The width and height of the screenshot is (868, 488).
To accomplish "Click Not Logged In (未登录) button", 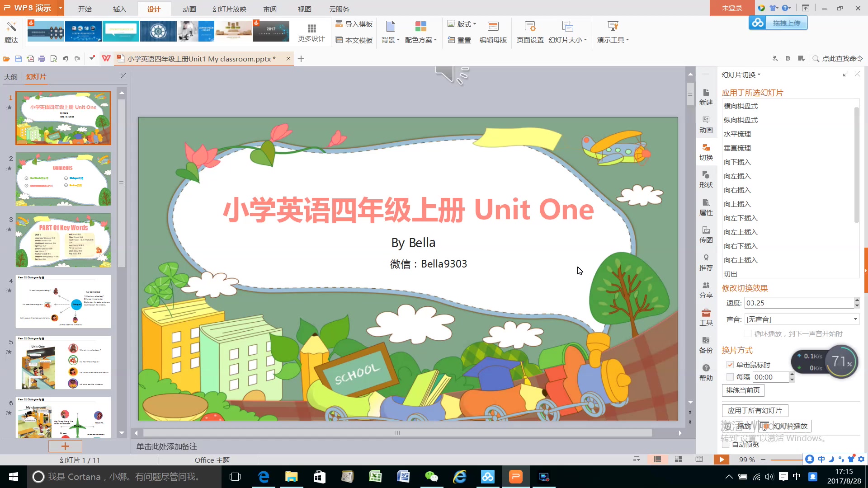I will [732, 8].
